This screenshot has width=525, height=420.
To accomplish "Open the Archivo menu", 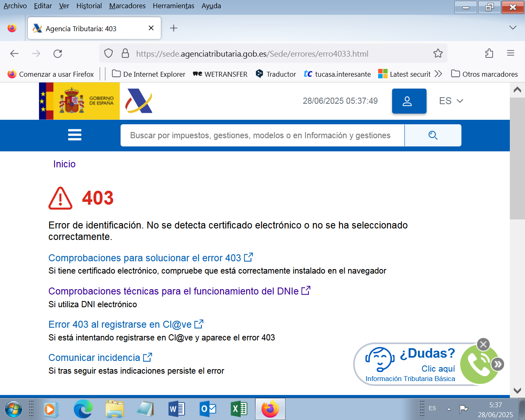I will 15,6.
